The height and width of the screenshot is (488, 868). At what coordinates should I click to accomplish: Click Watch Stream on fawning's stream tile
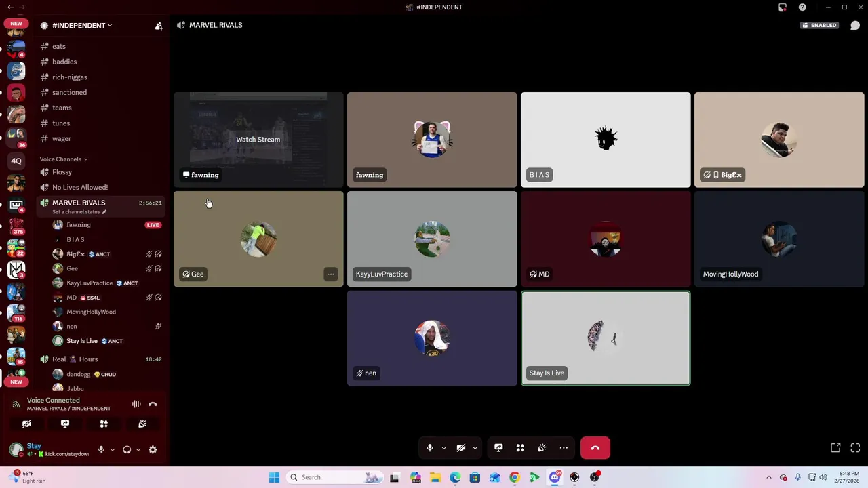258,140
